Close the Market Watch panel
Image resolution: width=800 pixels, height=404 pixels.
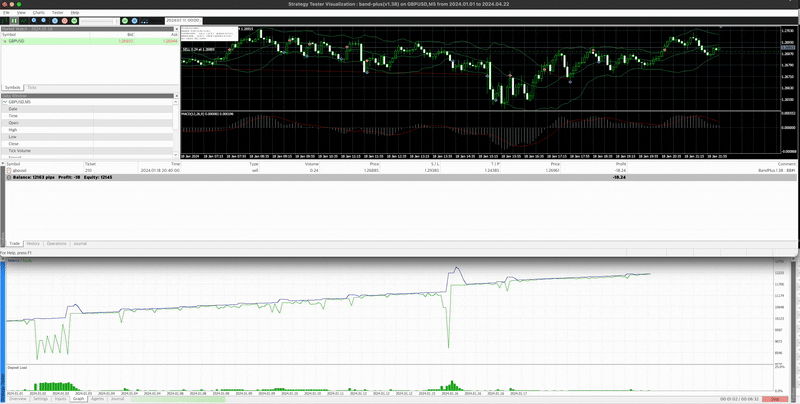[177, 29]
